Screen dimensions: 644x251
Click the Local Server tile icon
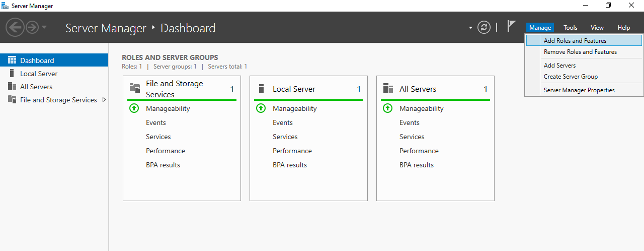pyautogui.click(x=261, y=89)
